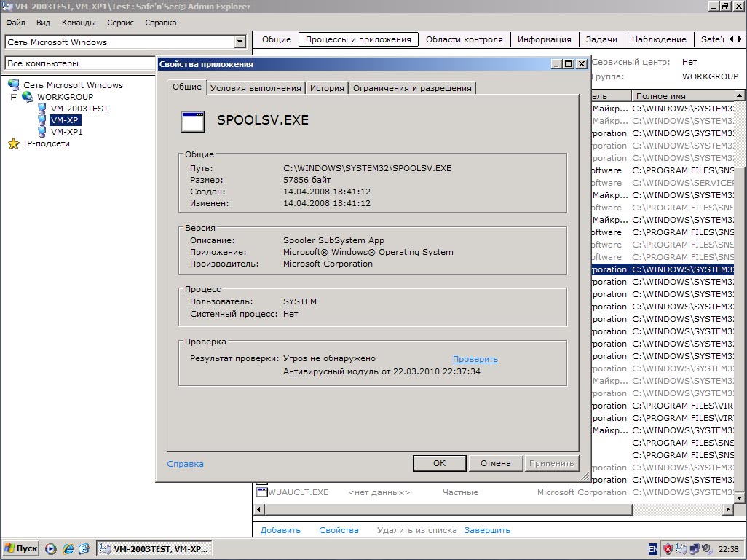The height and width of the screenshot is (560, 747).
Task: Click the Добавить link
Action: coord(280,530)
